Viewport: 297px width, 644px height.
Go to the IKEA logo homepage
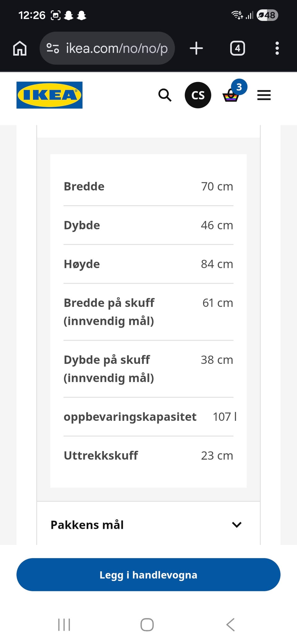[x=49, y=95]
